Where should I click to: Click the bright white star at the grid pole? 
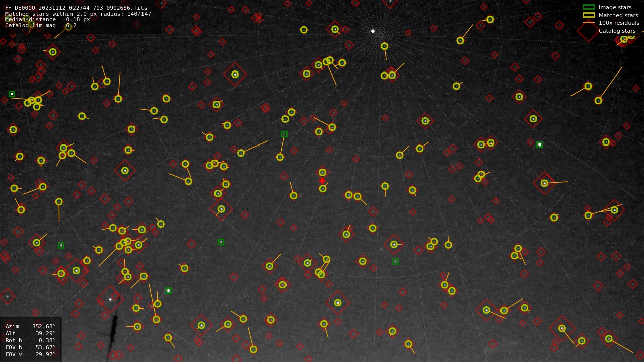pyautogui.click(x=373, y=31)
